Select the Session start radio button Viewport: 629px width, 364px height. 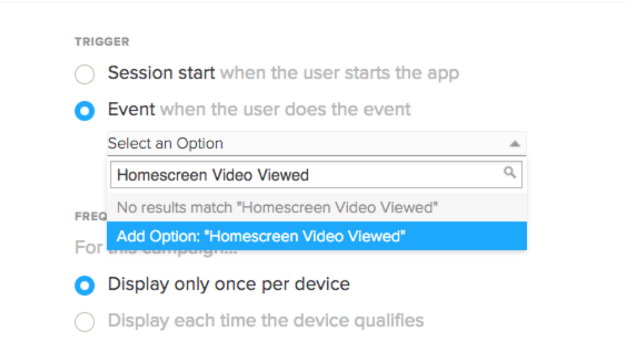coord(84,74)
